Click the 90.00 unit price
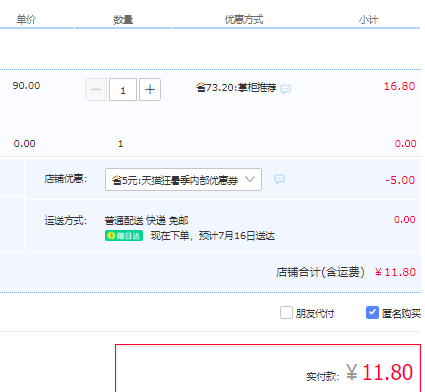This screenshot has height=392, width=425. click(26, 86)
